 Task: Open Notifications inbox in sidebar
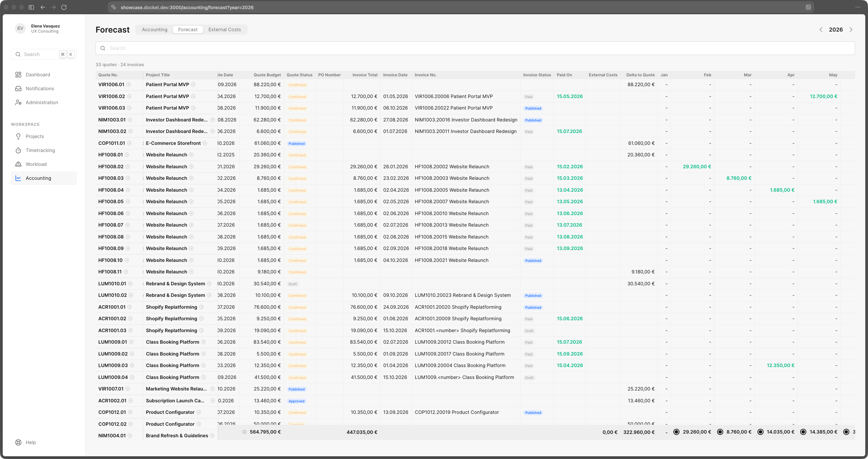pyautogui.click(x=44, y=89)
